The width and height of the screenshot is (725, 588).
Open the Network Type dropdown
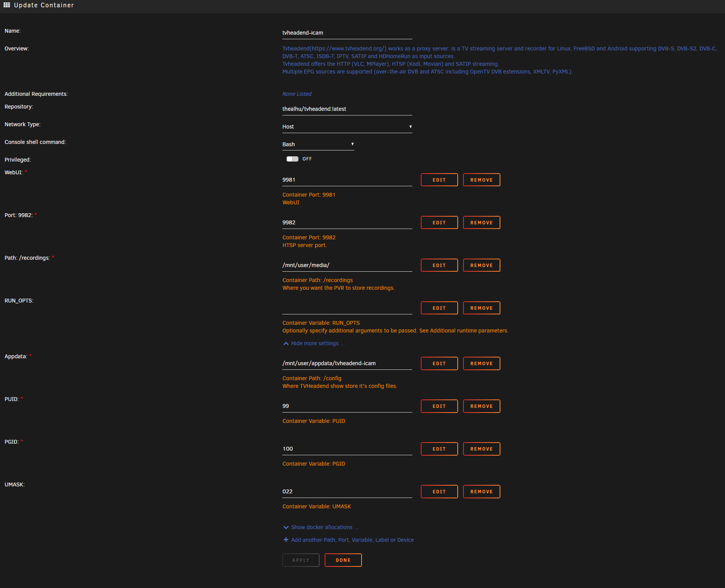347,127
